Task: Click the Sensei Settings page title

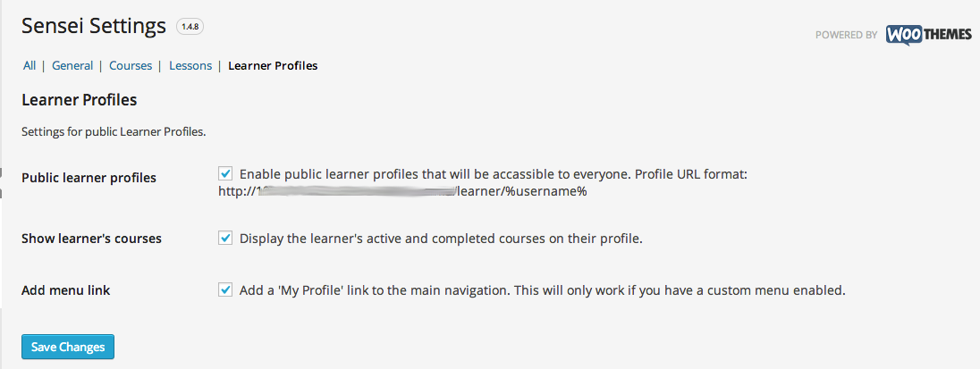Action: click(94, 27)
